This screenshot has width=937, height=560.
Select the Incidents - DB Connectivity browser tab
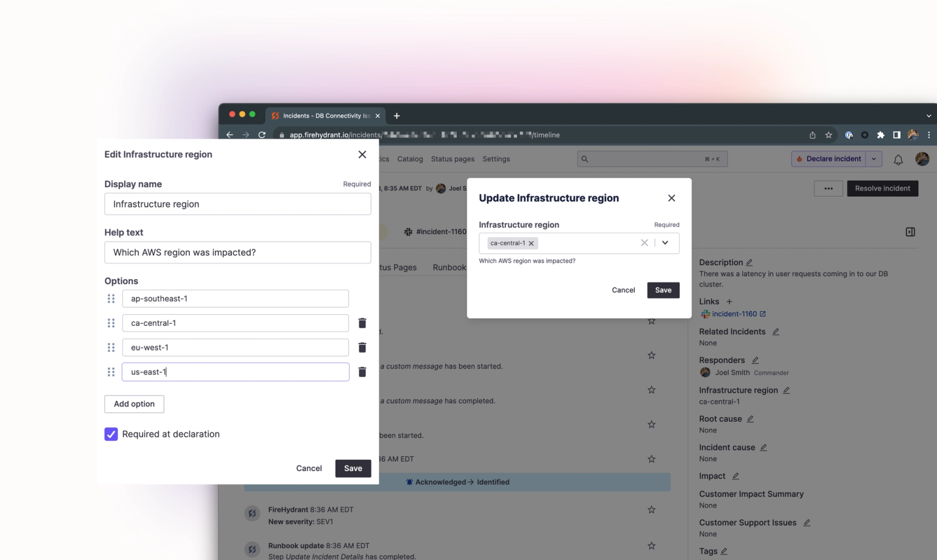click(326, 116)
